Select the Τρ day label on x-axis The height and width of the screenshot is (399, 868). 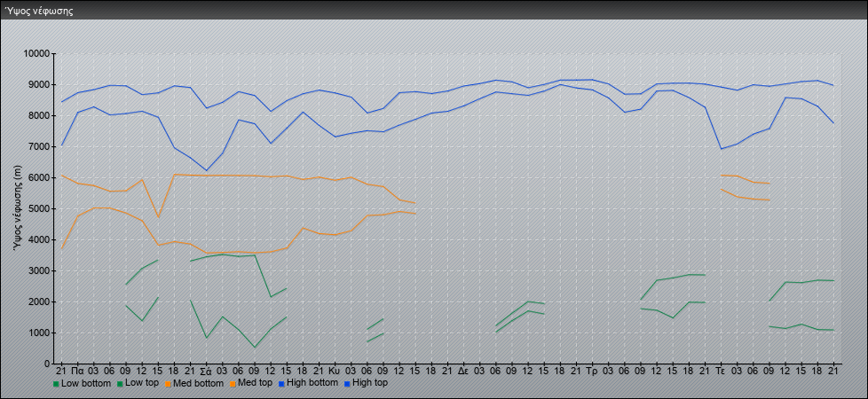[x=592, y=371]
